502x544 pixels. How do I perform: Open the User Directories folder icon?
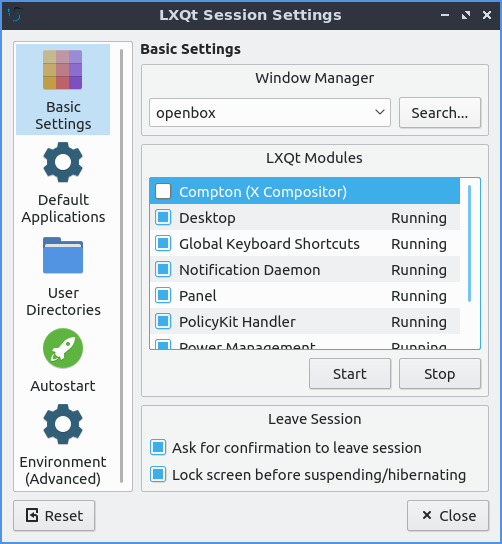tap(63, 255)
